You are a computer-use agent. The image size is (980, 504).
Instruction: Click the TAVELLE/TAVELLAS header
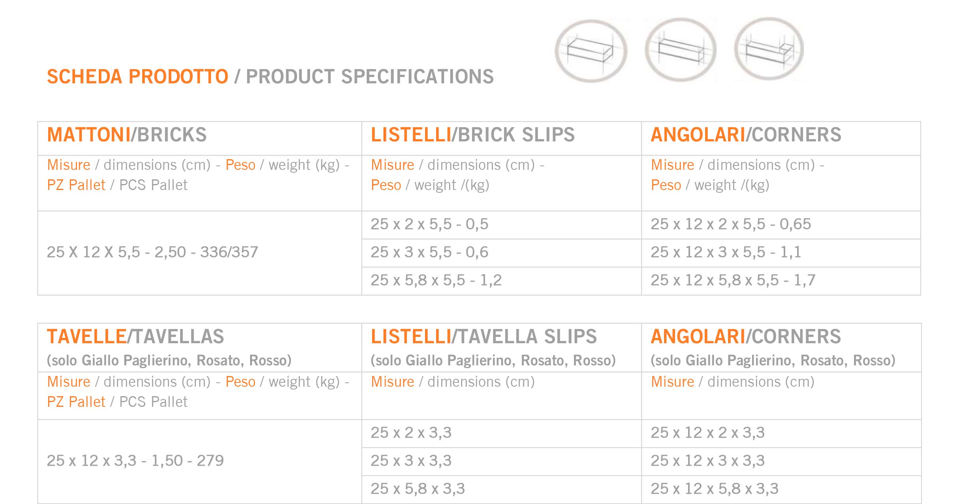(135, 337)
